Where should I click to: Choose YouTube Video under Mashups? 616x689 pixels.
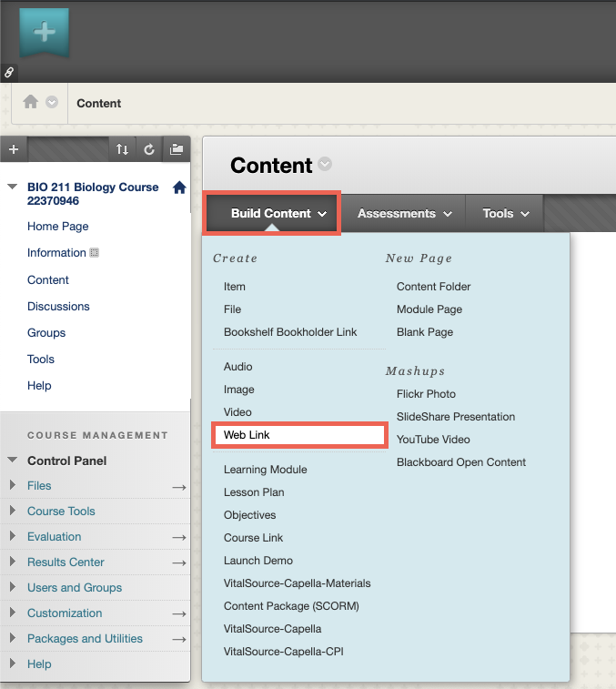tap(433, 440)
